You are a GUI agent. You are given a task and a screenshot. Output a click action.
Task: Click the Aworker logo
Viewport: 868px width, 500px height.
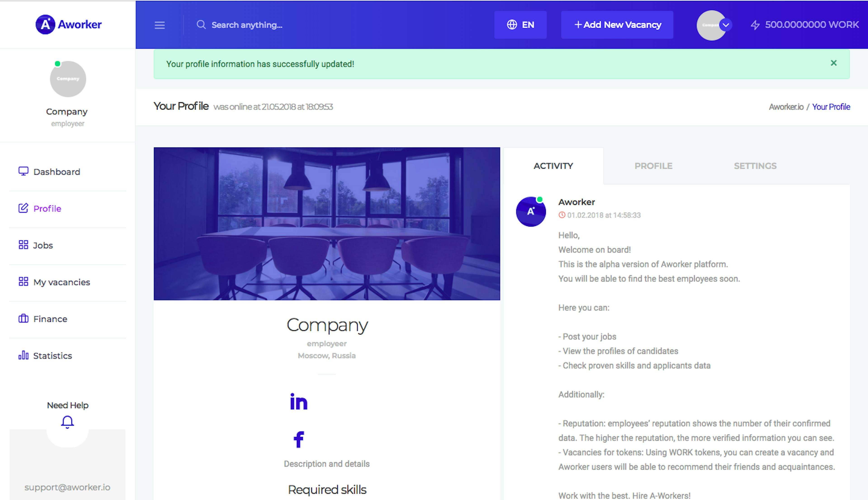click(x=68, y=24)
